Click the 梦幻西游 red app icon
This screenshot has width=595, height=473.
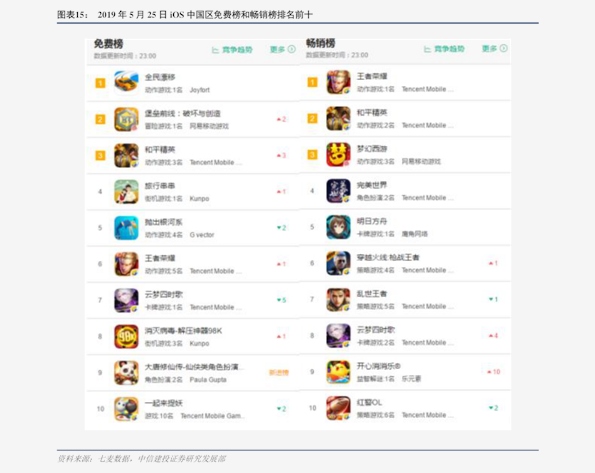click(338, 155)
